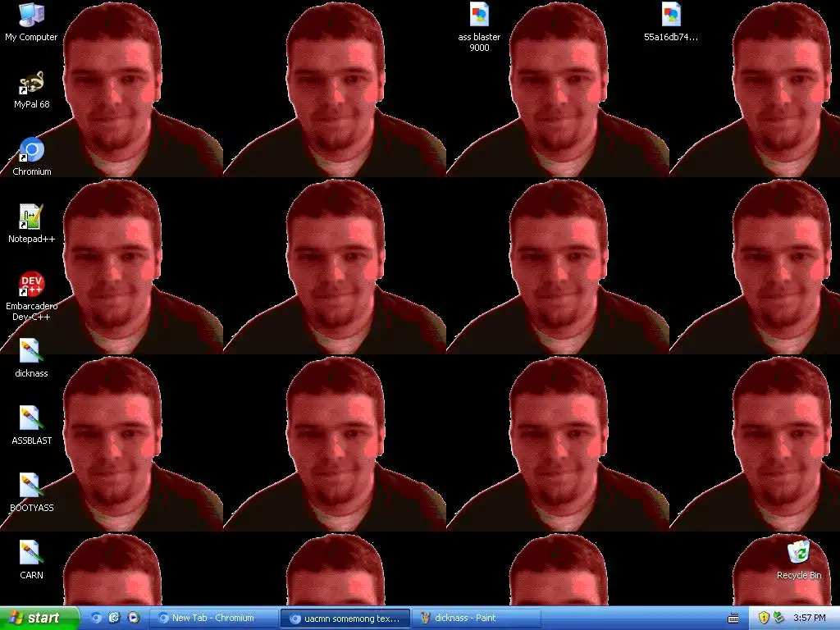840x630 pixels.
Task: Click the keyboard icon on the taskbar
Action: [733, 619]
